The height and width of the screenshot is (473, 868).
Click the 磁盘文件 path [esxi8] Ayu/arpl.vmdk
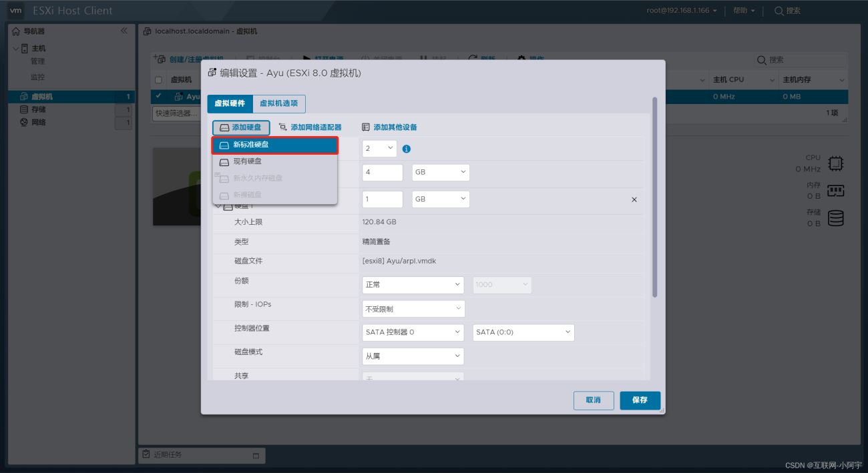click(x=399, y=262)
